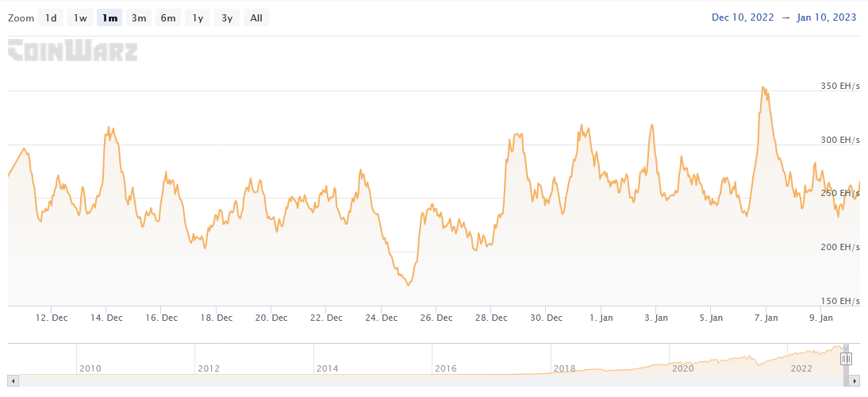Click the 20. Dec axis label

272,318
